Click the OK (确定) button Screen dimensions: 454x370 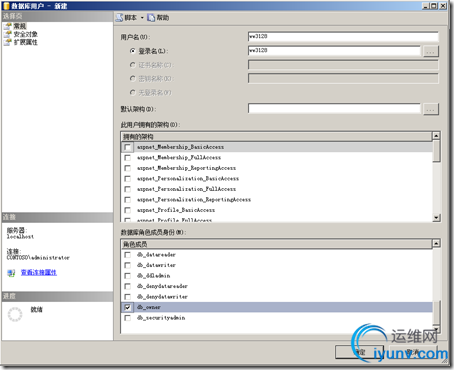pos(359,352)
